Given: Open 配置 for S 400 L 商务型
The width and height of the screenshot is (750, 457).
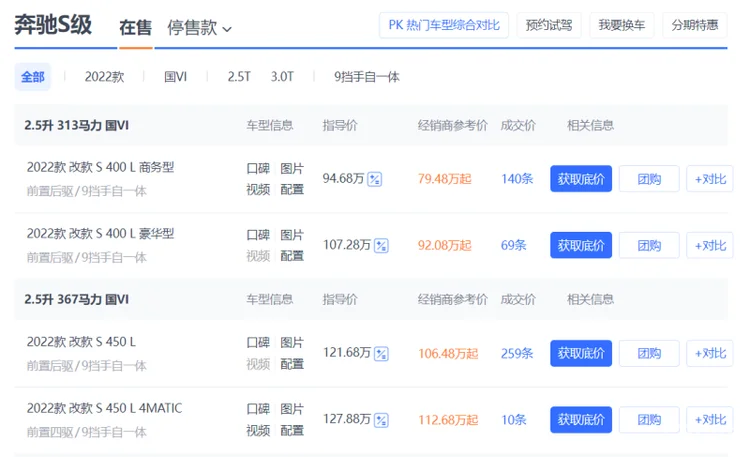Looking at the screenshot, I should [x=292, y=189].
